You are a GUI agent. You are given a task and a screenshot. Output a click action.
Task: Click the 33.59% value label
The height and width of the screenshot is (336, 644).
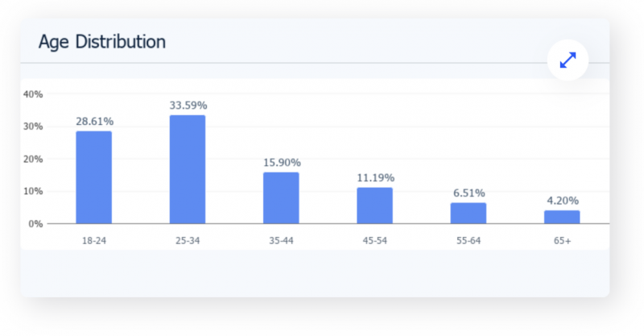pos(188,105)
